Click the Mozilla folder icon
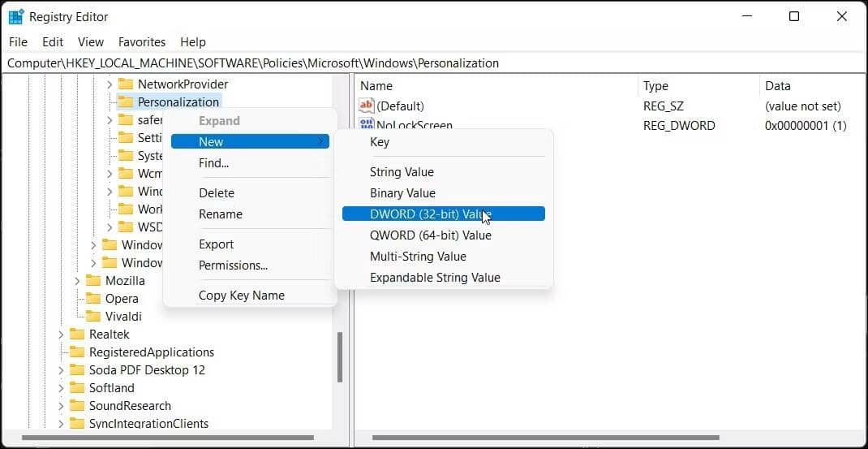The image size is (868, 449). [x=93, y=280]
